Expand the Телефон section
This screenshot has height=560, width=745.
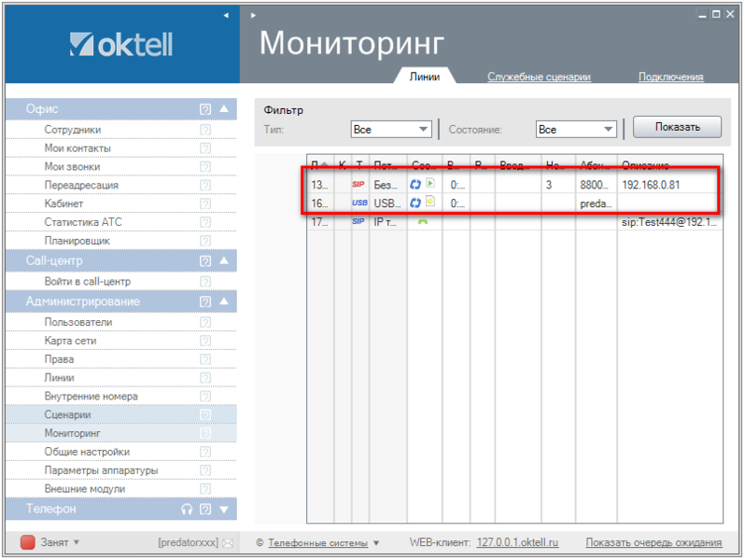pos(224,510)
